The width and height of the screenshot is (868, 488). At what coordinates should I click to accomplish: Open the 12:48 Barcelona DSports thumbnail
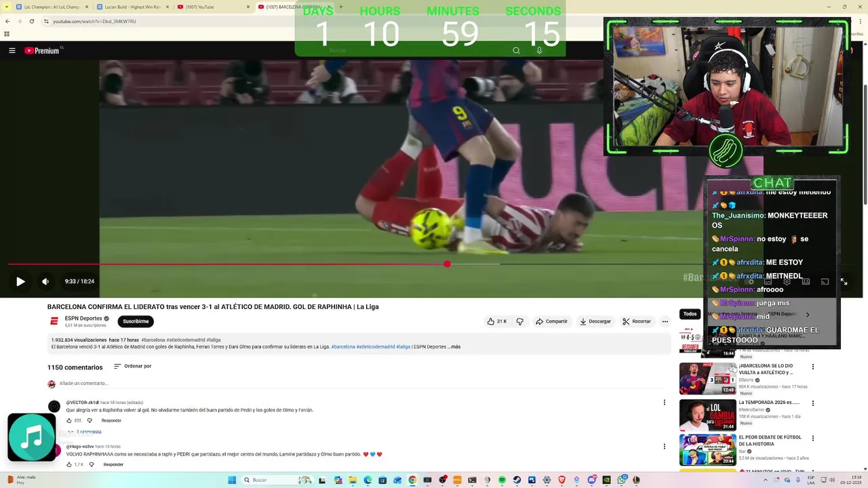[x=707, y=378]
